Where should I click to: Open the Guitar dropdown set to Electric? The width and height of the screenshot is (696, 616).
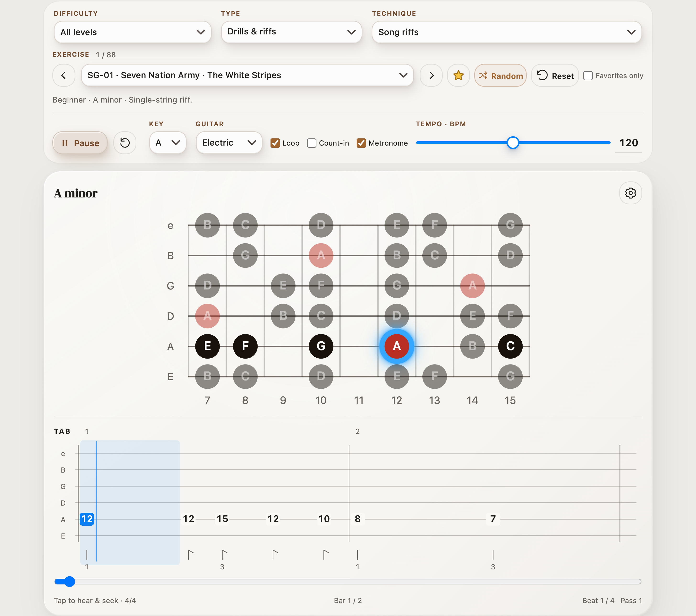point(229,143)
